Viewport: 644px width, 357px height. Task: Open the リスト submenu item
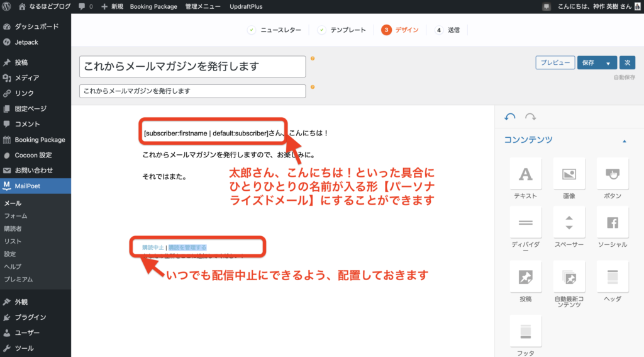click(13, 241)
